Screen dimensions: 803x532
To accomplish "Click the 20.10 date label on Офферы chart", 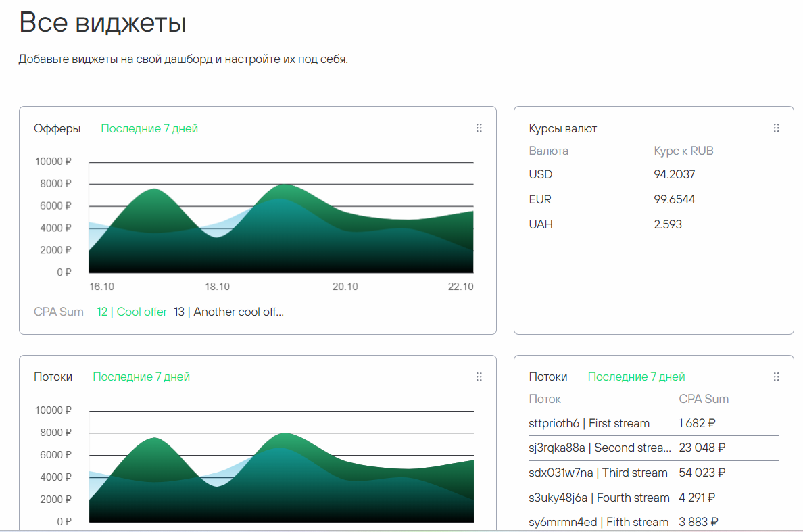I will point(345,287).
